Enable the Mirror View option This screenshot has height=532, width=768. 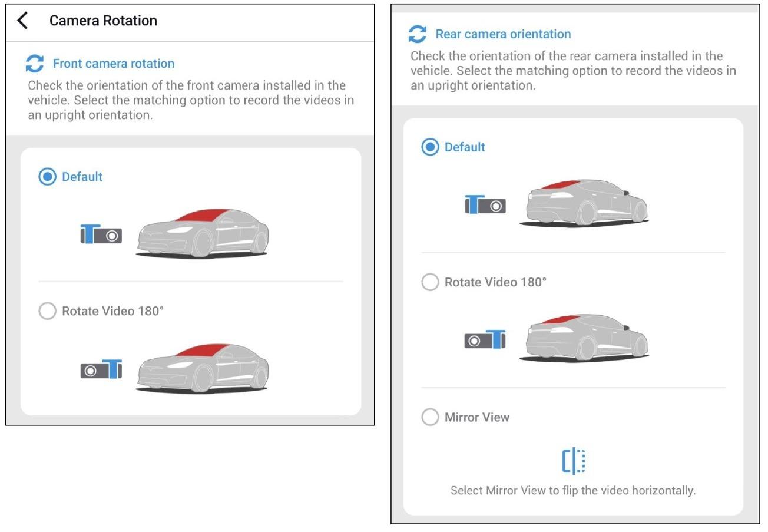(431, 417)
